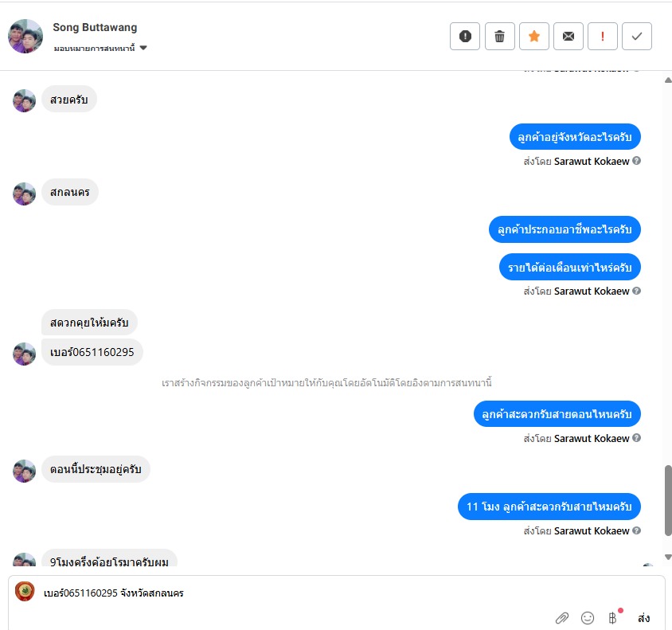672x630 pixels.
Task: Mark conversation unread via envelope icon
Action: 568,37
